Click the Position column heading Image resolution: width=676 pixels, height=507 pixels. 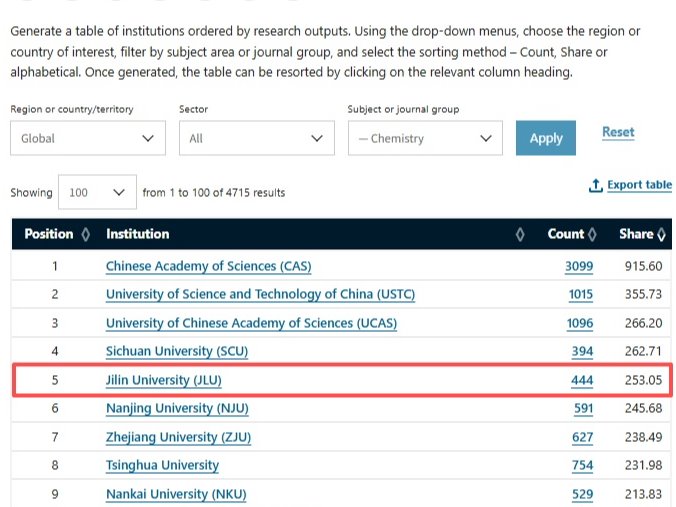pos(49,234)
